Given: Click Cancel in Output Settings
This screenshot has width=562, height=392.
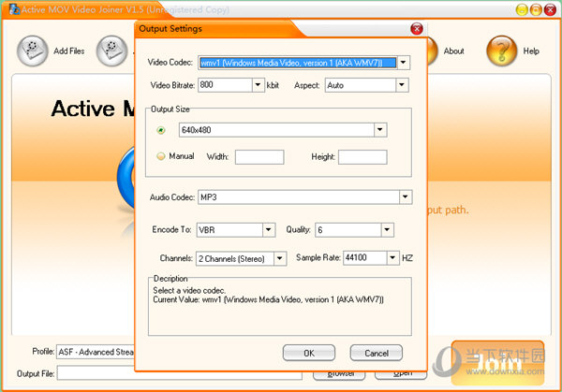Looking at the screenshot, I should tap(377, 353).
